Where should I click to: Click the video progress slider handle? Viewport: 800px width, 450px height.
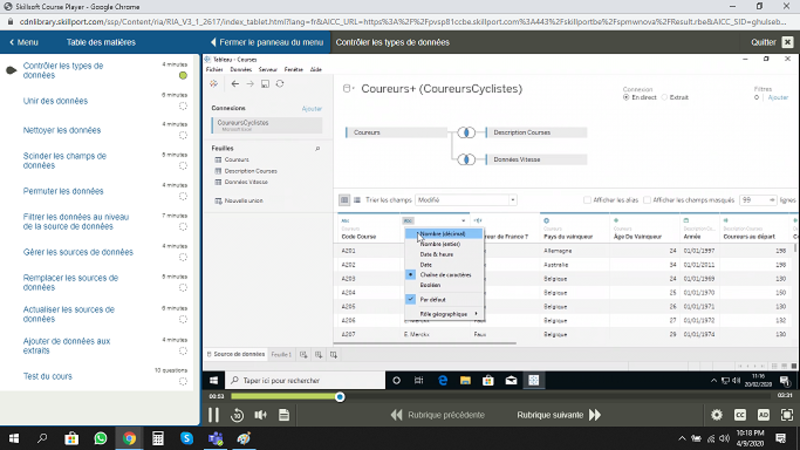tap(340, 397)
